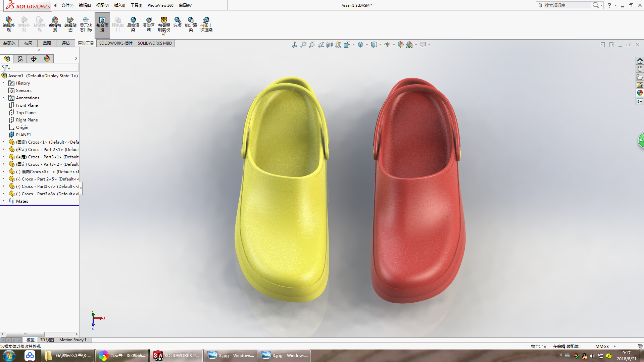Open the SOLIDWORKS Resources home icon
The width and height of the screenshot is (644, 362).
click(640, 61)
